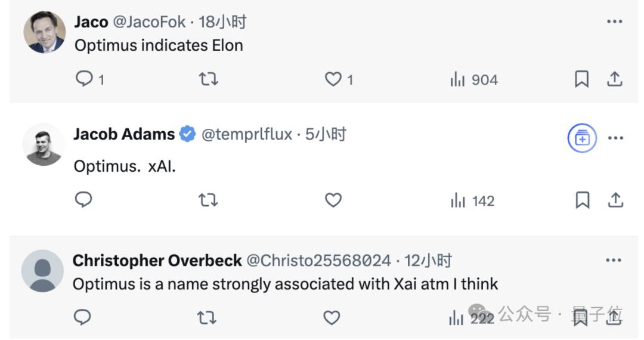
Task: Open more options on Jaco's tweet
Action: 614,21
